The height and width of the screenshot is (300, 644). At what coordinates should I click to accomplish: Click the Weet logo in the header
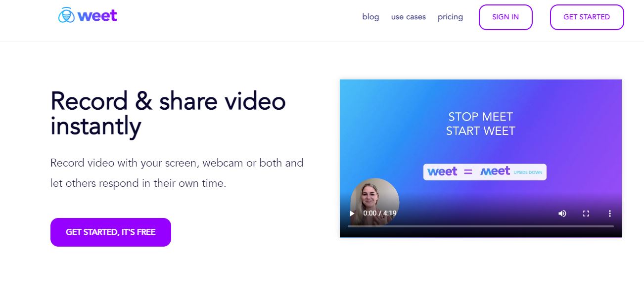[88, 16]
